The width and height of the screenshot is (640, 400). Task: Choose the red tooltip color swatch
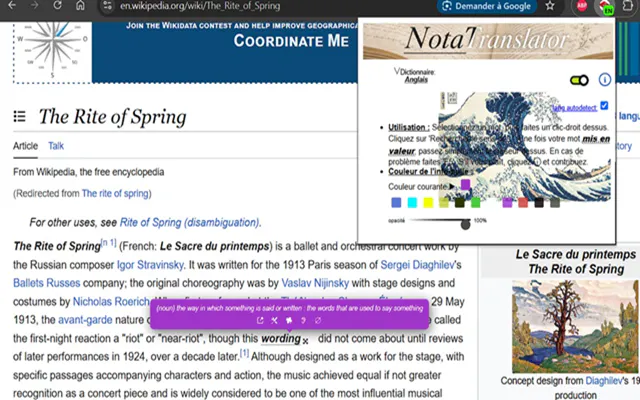click(x=523, y=202)
